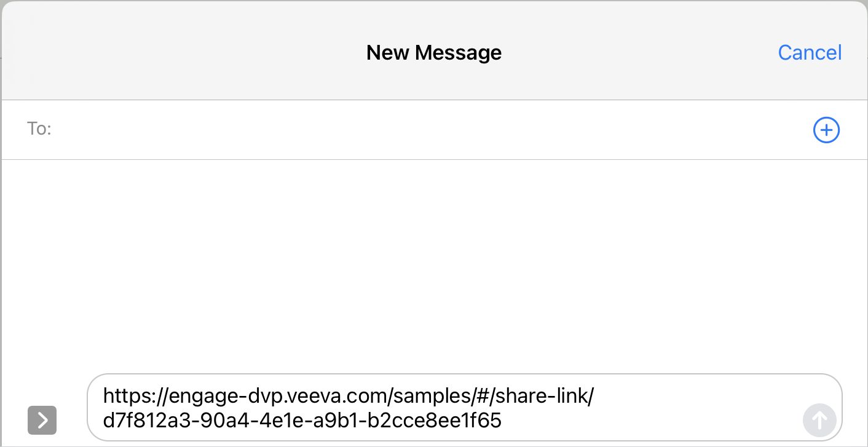Cancel the new message
Screen dimensions: 868x447
coord(810,53)
